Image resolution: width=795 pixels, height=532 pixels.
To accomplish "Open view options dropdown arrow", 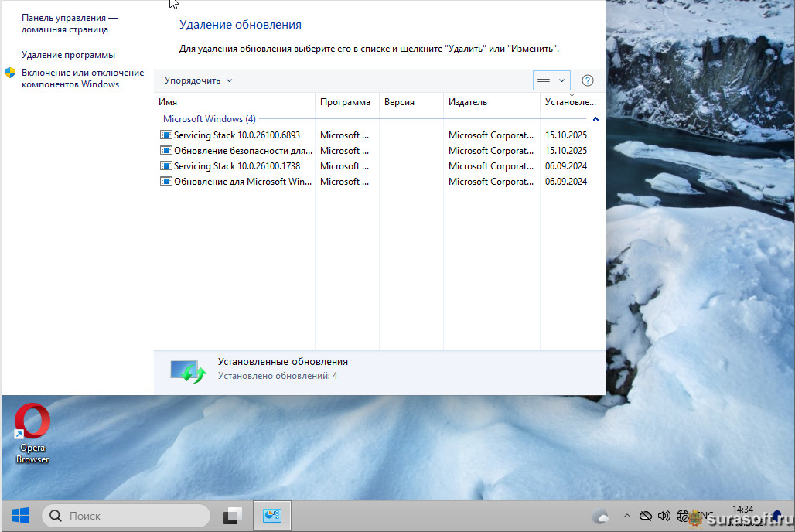I will (562, 80).
